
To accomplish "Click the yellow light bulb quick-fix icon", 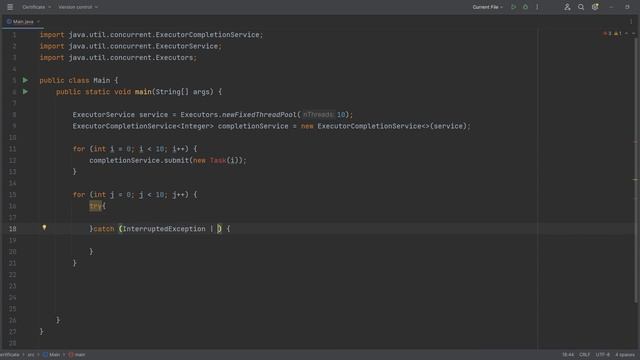I will 44,228.
